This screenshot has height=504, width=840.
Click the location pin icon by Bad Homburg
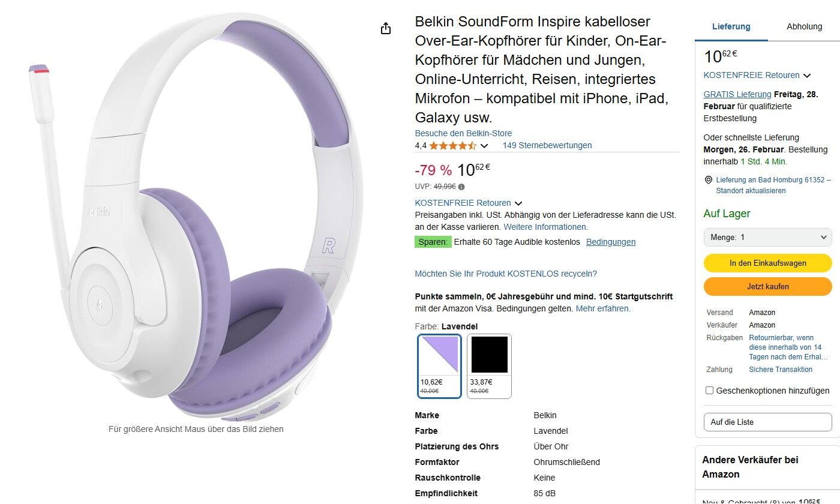(x=709, y=180)
